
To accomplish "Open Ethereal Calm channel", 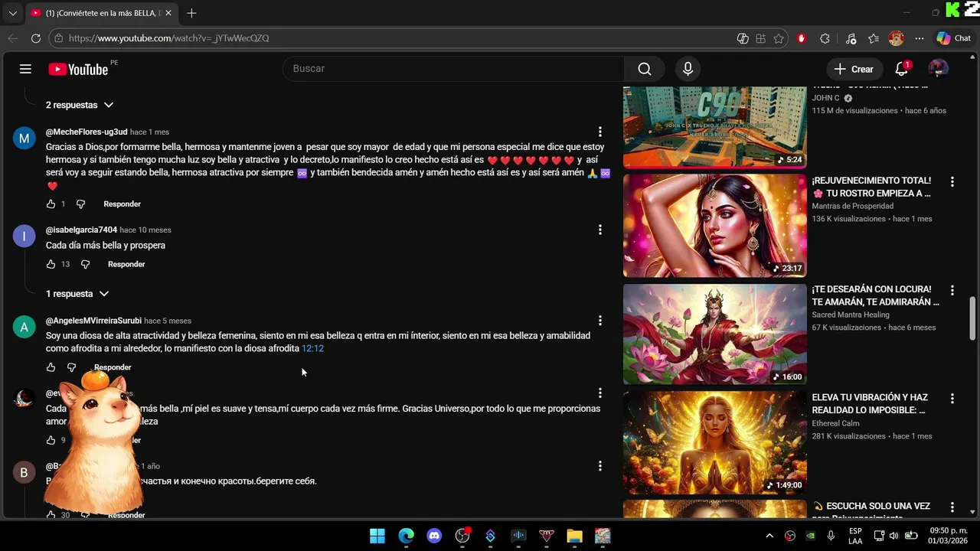I will (x=835, y=423).
